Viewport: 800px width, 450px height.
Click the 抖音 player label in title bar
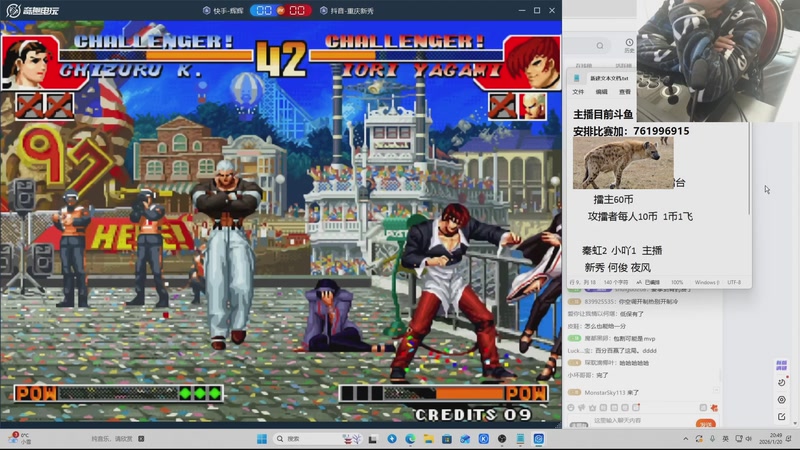[347, 11]
